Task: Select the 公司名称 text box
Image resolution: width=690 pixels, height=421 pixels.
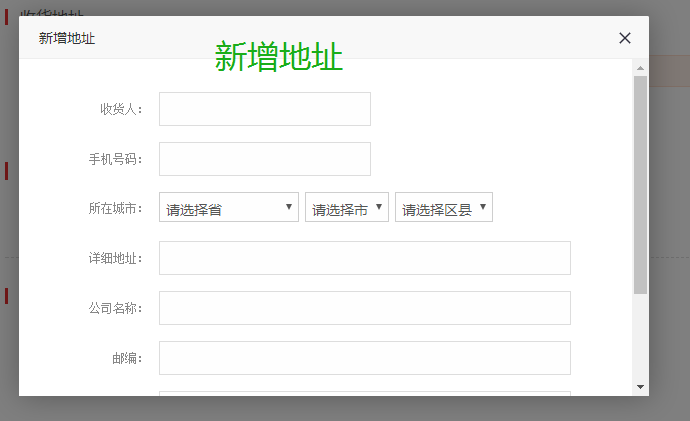Action: (365, 308)
